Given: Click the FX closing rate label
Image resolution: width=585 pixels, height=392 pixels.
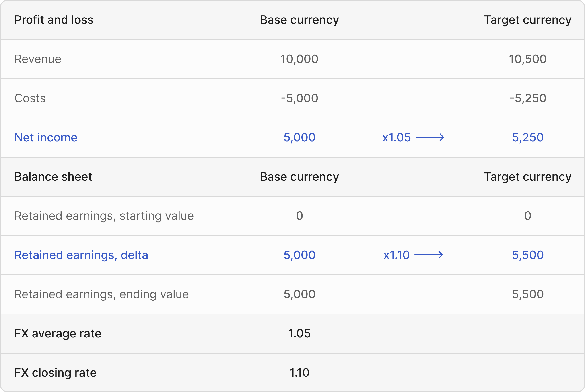Looking at the screenshot, I should [x=55, y=373].
